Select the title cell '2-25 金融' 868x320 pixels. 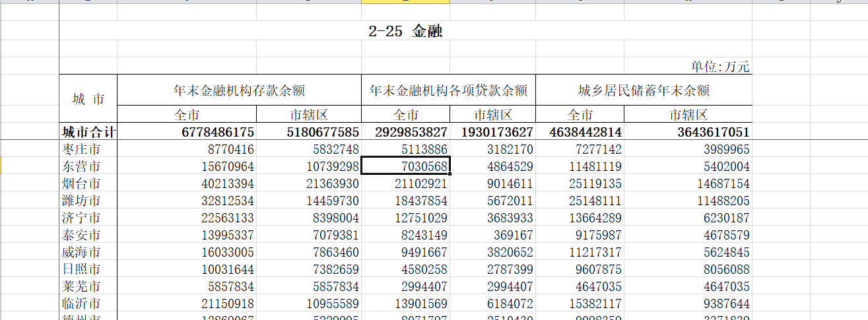(x=405, y=31)
